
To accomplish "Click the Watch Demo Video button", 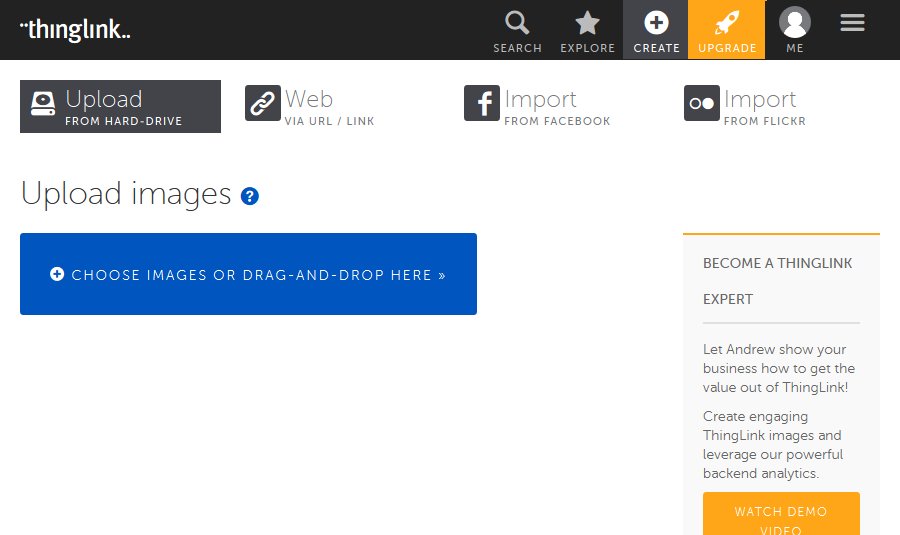I will pyautogui.click(x=781, y=514).
